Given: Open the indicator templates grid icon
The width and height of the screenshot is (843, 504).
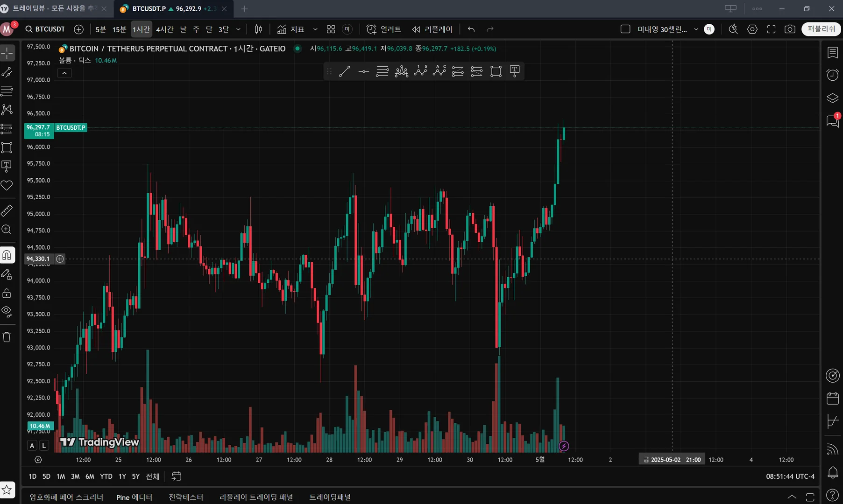Looking at the screenshot, I should 331,29.
